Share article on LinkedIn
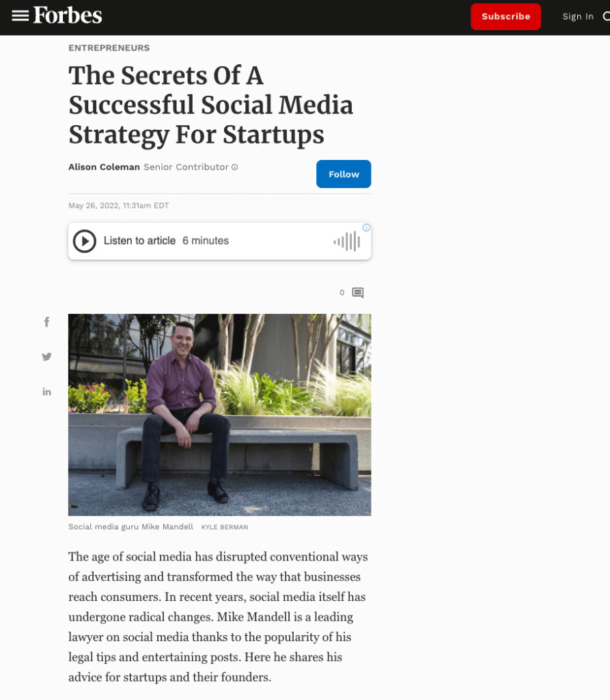Image resolution: width=610 pixels, height=700 pixels. click(x=47, y=392)
